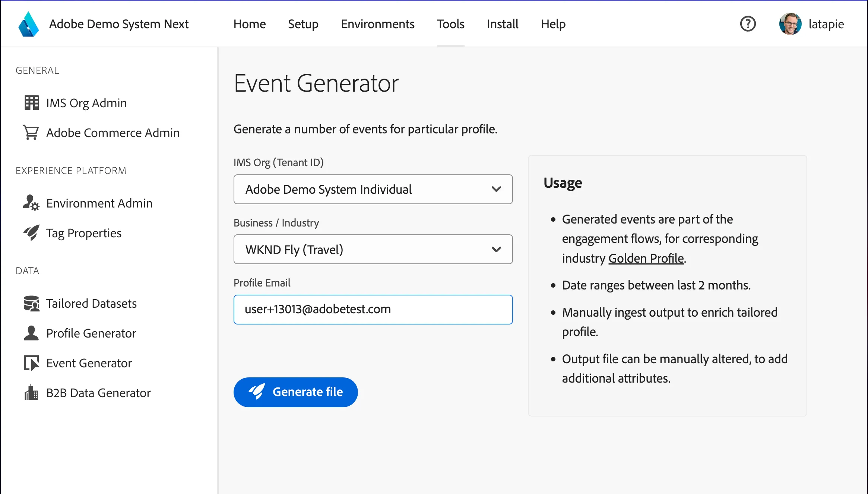The image size is (868, 494).
Task: Click the latapie username text
Action: (x=826, y=24)
